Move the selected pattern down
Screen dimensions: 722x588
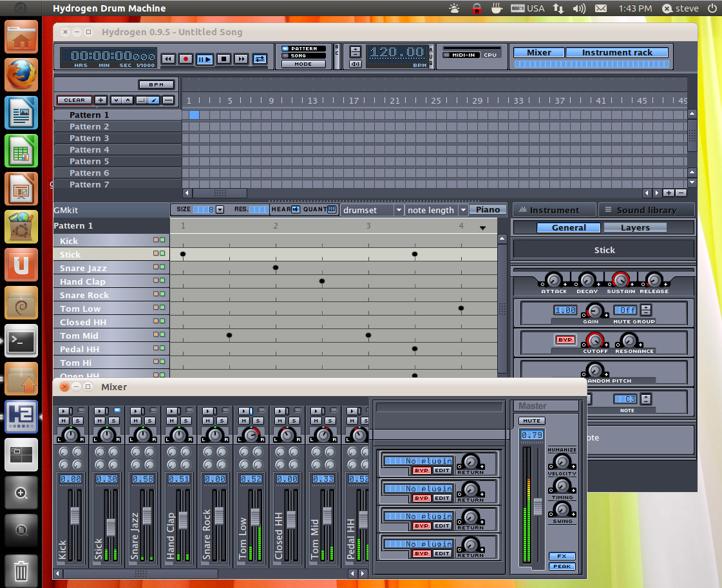click(117, 100)
